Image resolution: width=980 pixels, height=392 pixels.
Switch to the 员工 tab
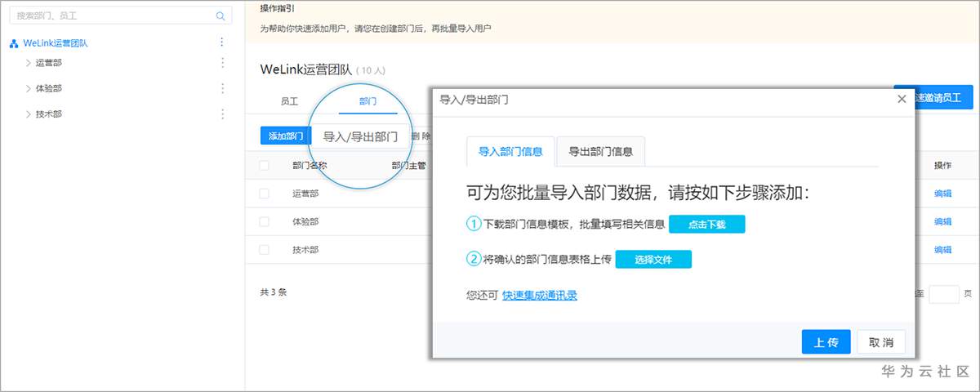[x=289, y=101]
